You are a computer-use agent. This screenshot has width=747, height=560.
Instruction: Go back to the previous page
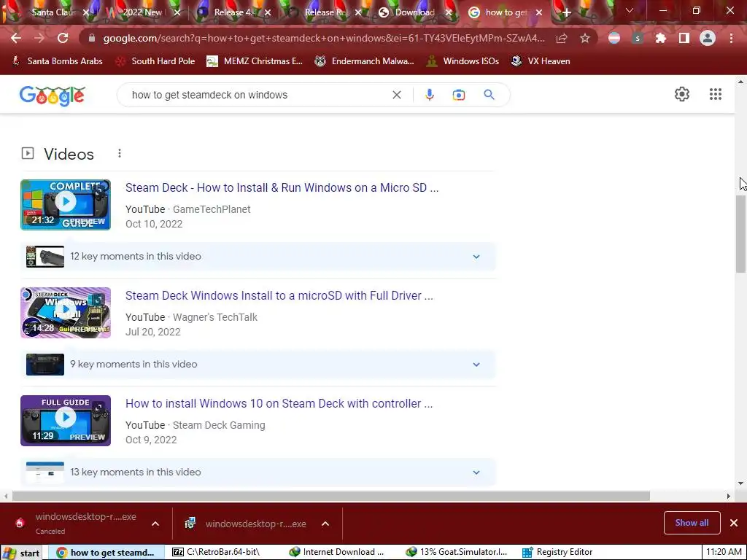[x=16, y=38]
